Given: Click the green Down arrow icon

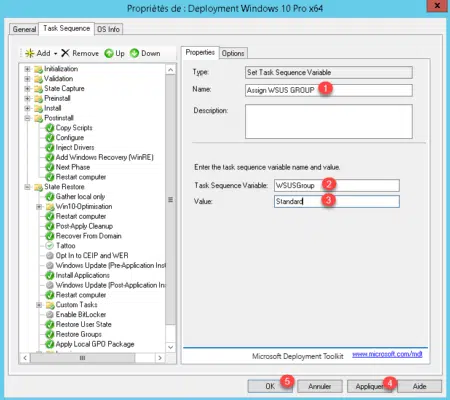Looking at the screenshot, I should [134, 53].
